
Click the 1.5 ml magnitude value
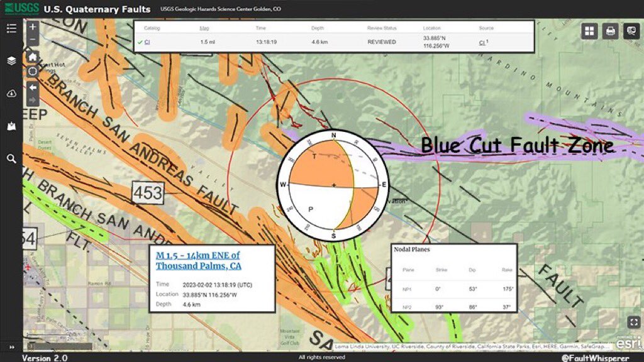[x=208, y=42]
